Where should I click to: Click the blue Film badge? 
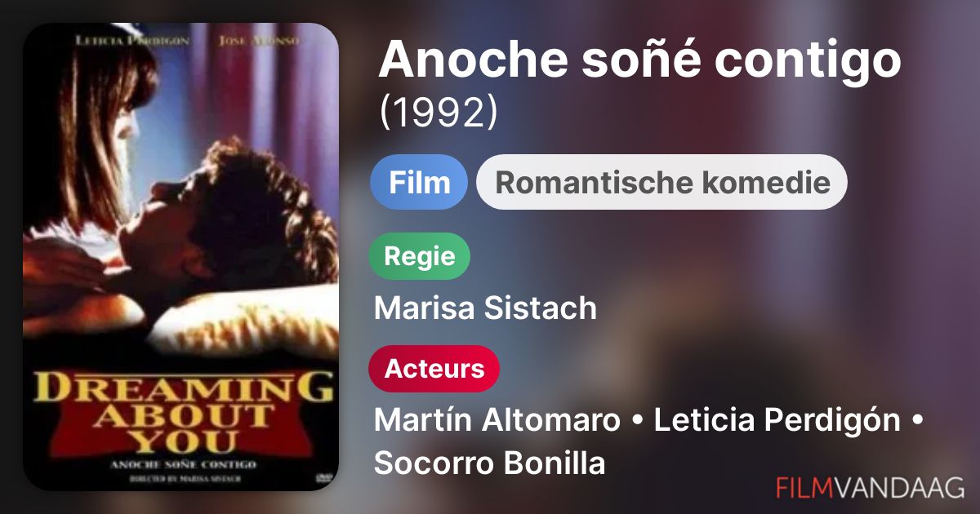click(x=419, y=182)
